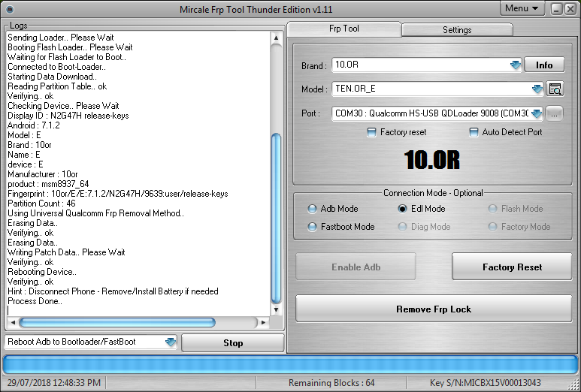Click the 'product : msm8937_64' log line
The height and width of the screenshot is (392, 581).
point(48,183)
